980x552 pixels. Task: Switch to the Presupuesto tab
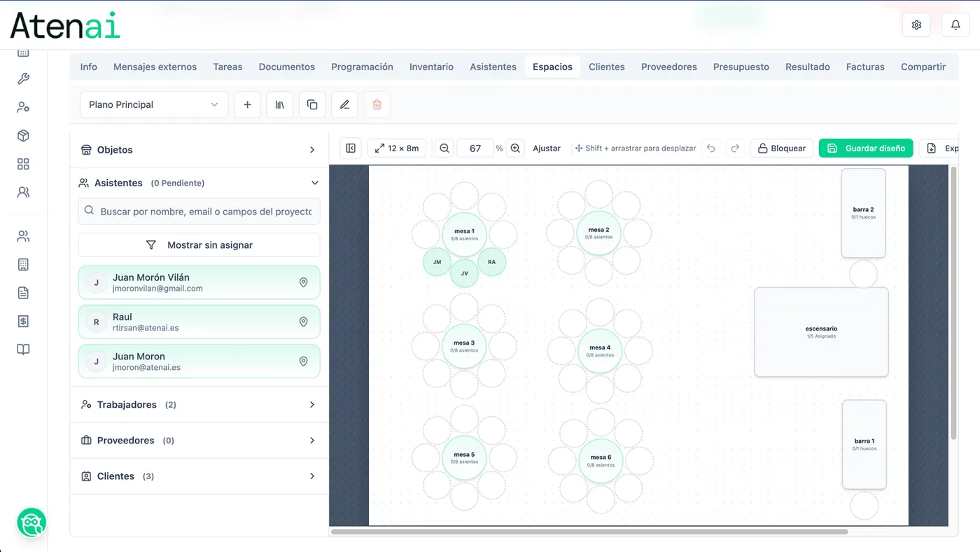click(741, 67)
